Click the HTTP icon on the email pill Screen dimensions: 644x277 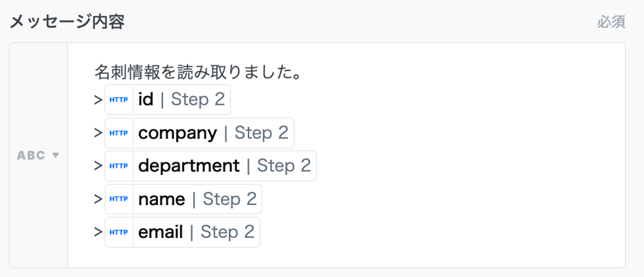[118, 232]
